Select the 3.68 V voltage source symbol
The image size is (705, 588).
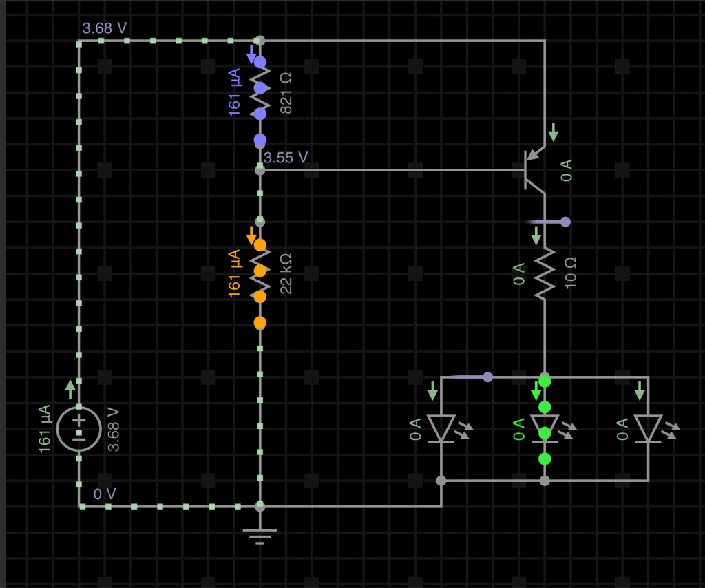pyautogui.click(x=79, y=428)
